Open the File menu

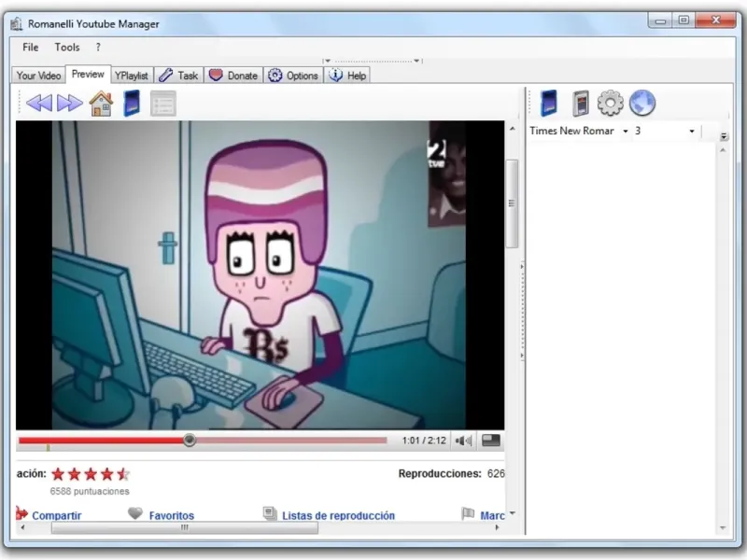point(31,48)
